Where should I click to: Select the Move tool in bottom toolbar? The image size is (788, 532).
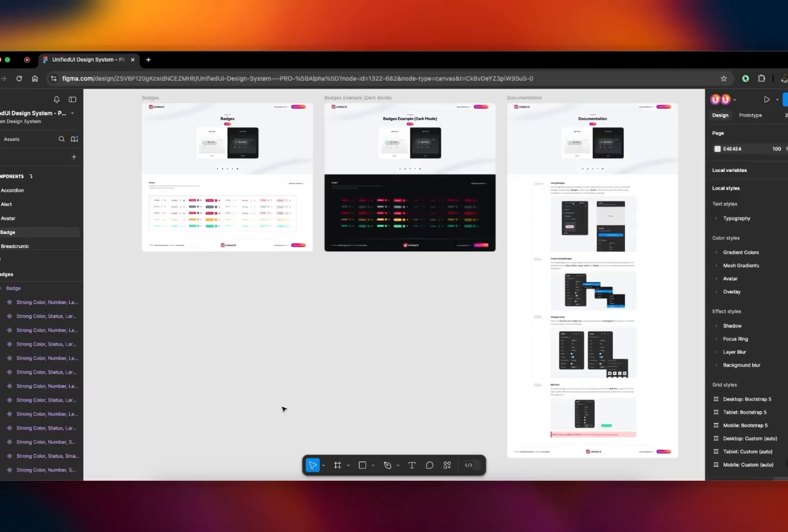(313, 465)
